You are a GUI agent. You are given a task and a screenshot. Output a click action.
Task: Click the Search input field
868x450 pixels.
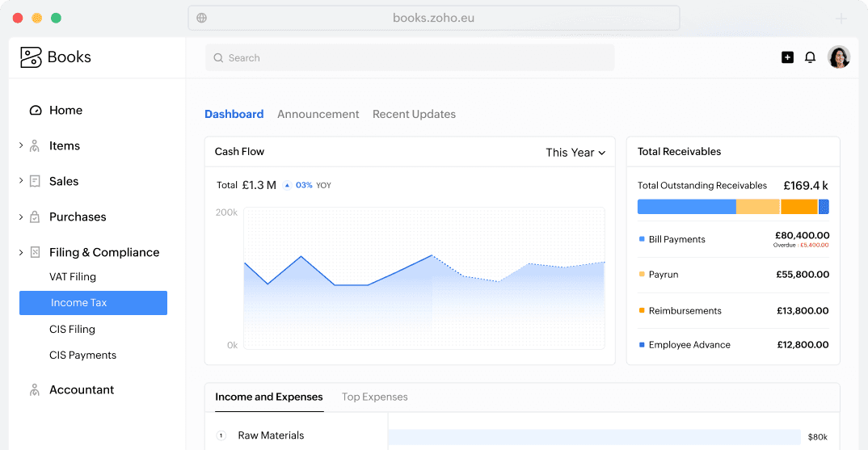click(410, 57)
